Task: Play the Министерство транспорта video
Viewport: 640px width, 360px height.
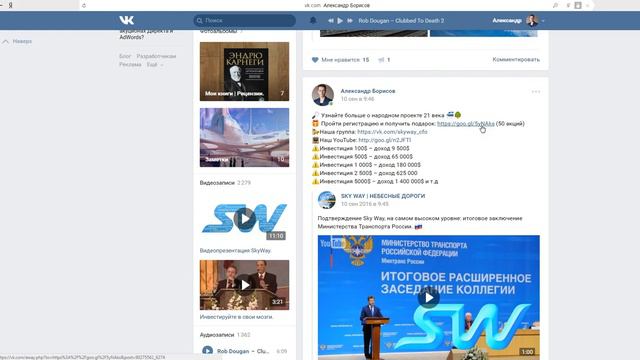Action: click(429, 298)
